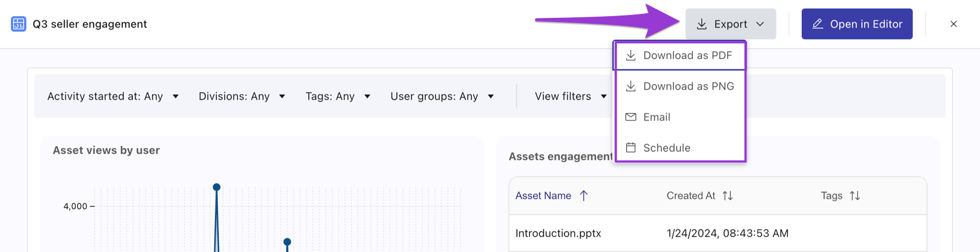
Task: Click the Open in Editor button
Action: click(x=857, y=24)
